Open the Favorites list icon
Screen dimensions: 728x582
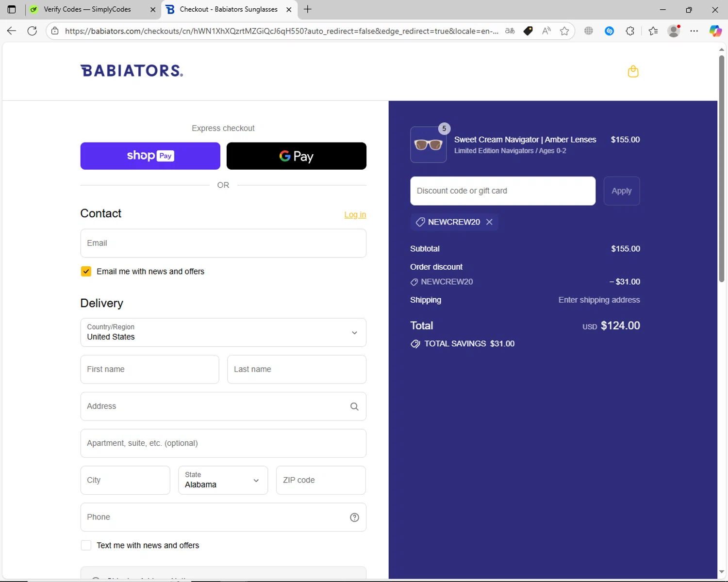pos(653,31)
